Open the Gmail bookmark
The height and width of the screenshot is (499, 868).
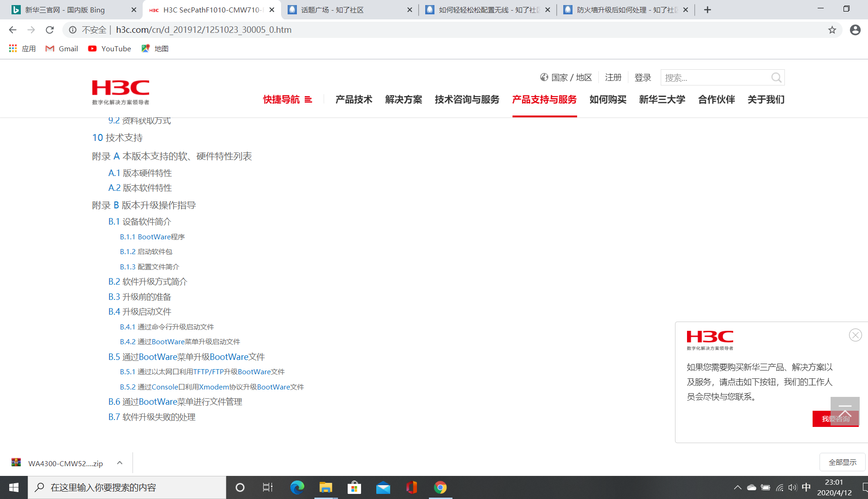coord(61,49)
